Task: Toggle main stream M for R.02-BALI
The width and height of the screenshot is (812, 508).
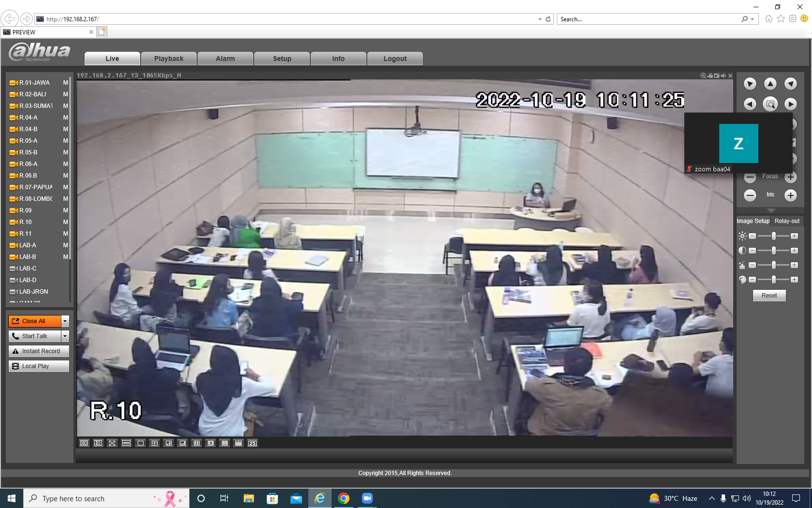Action: [66, 94]
